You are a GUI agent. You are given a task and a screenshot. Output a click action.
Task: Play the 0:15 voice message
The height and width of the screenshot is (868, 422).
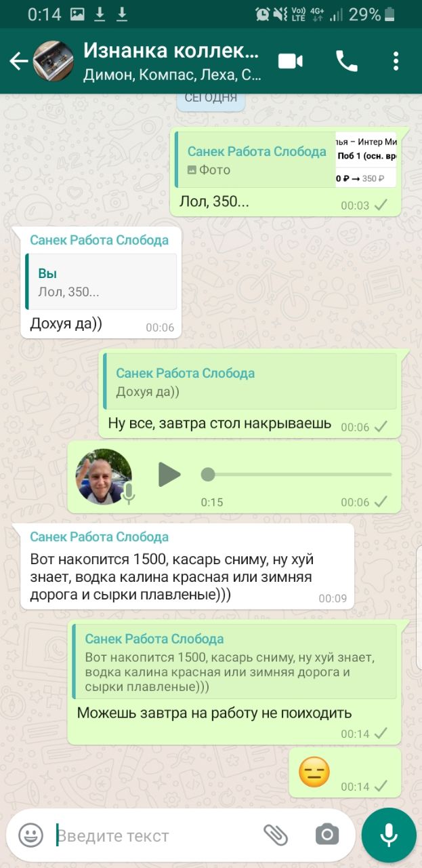click(x=169, y=475)
